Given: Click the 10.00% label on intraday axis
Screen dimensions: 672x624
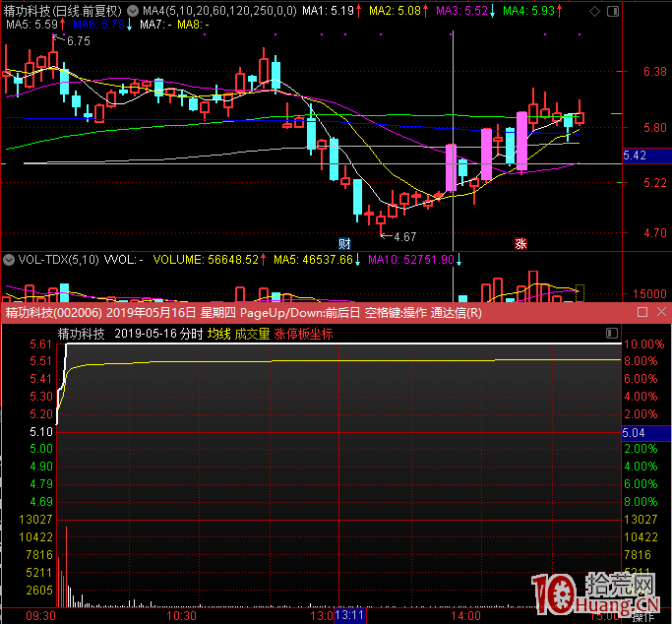Looking at the screenshot, I should pyautogui.click(x=643, y=344).
